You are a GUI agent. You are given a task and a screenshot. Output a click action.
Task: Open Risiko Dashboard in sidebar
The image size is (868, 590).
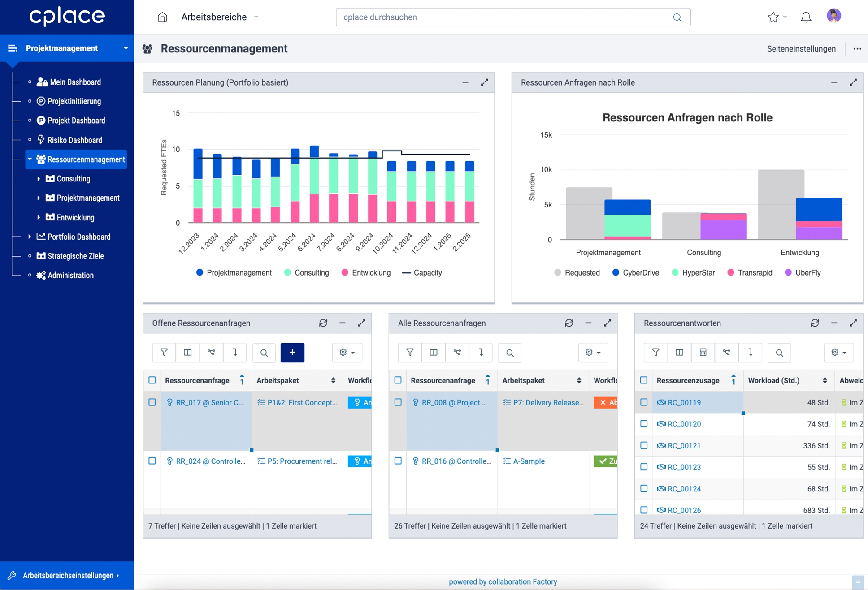(75, 140)
